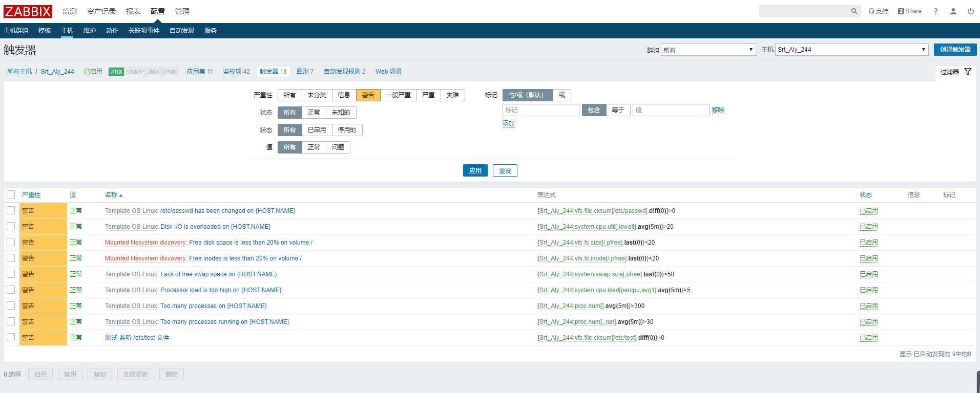The image size is (980, 393).
Task: Check the Processor load too high row
Action: point(11,290)
